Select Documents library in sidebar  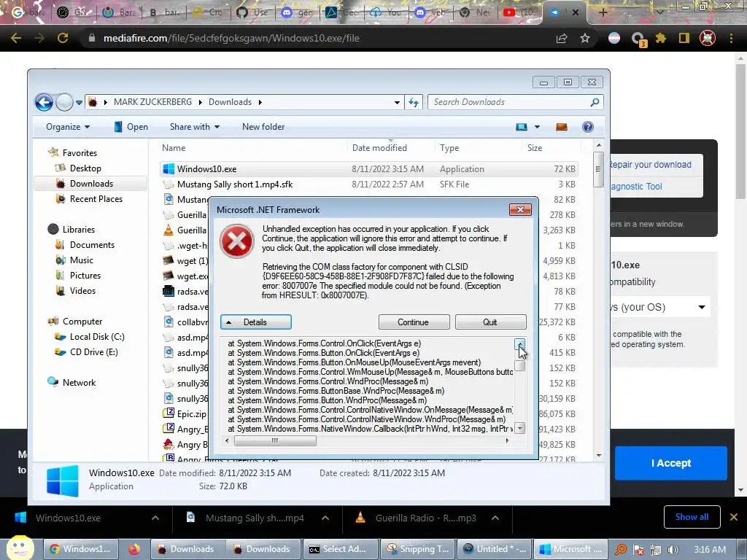(92, 245)
